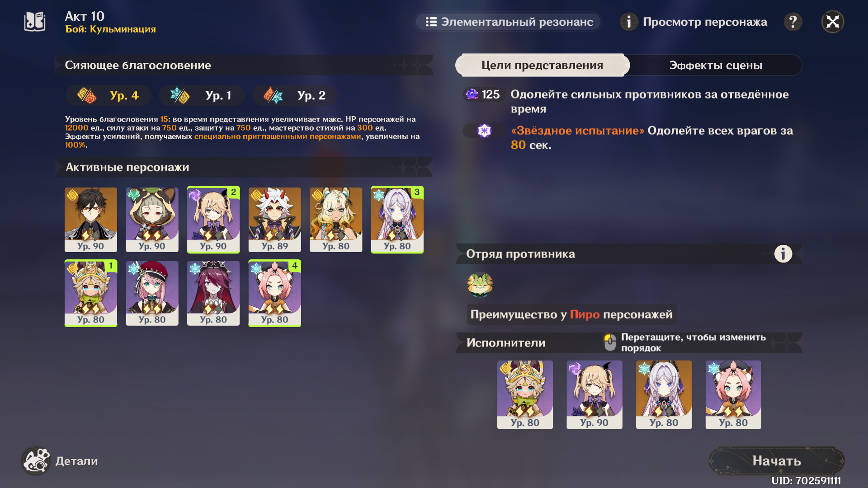Close the performance setup screen
The height and width of the screenshot is (488, 868).
(832, 22)
